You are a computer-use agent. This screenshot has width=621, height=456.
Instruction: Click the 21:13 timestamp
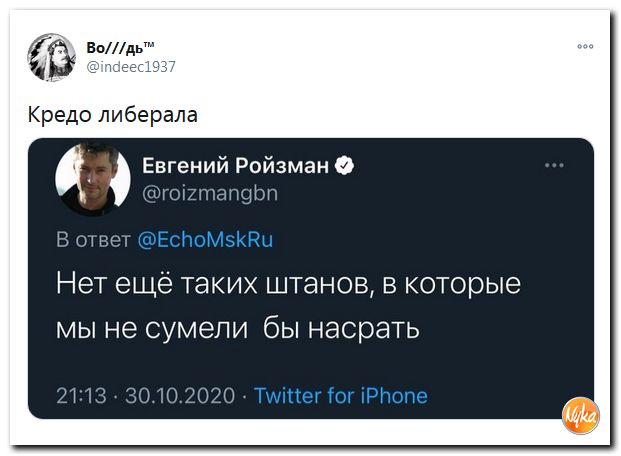click(81, 395)
